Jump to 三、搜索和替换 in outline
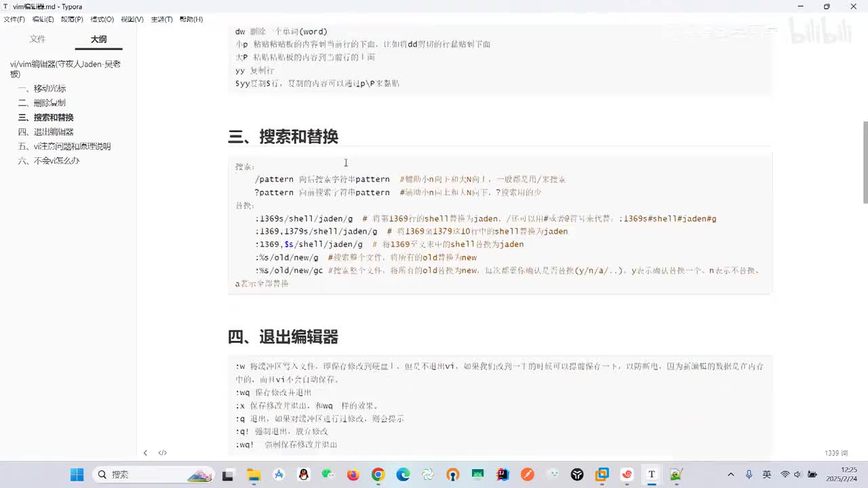 click(46, 117)
